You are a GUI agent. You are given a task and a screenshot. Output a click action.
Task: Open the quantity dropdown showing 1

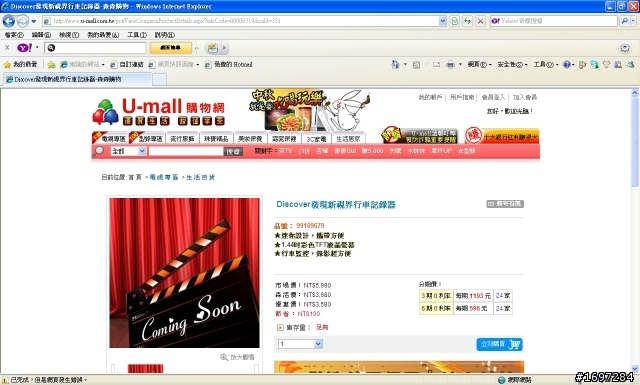pos(300,344)
